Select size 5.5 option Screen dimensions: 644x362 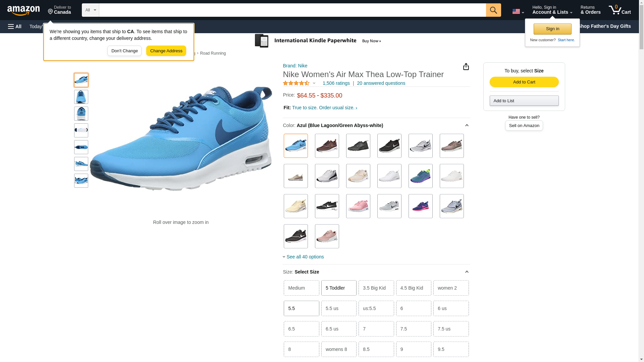click(301, 308)
